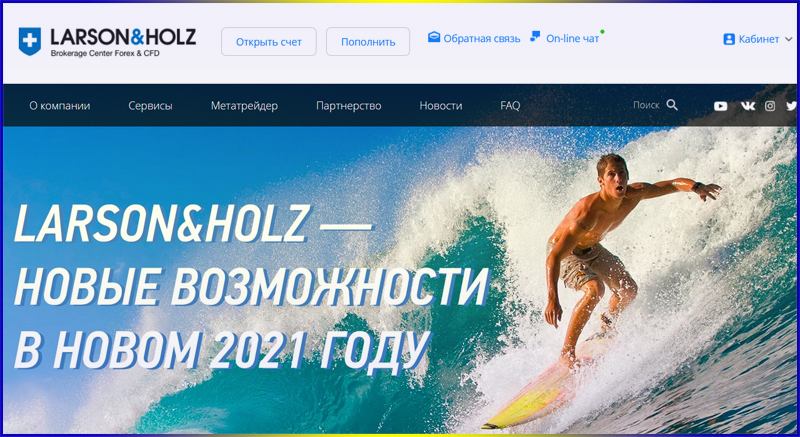Open the Twitter bird icon
This screenshot has height=437, width=800.
point(791,106)
